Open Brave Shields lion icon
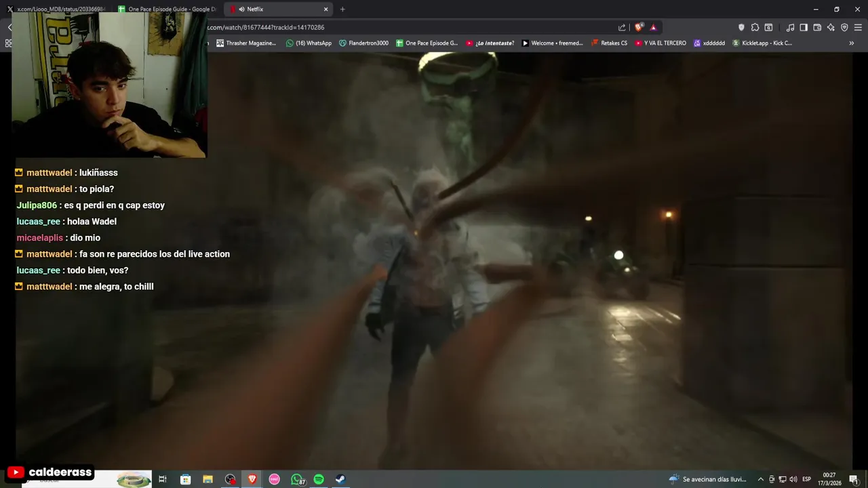This screenshot has width=868, height=488. point(638,28)
